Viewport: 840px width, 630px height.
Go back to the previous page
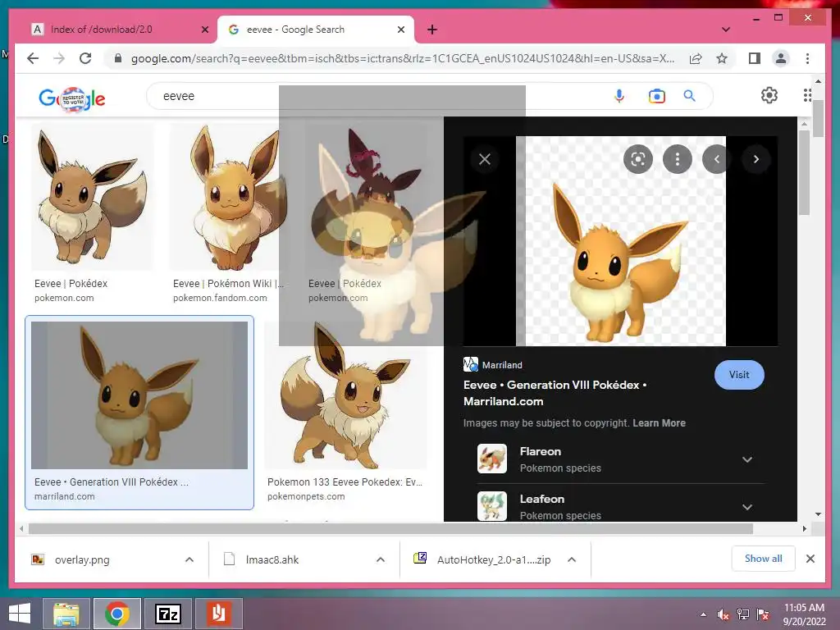(33, 58)
